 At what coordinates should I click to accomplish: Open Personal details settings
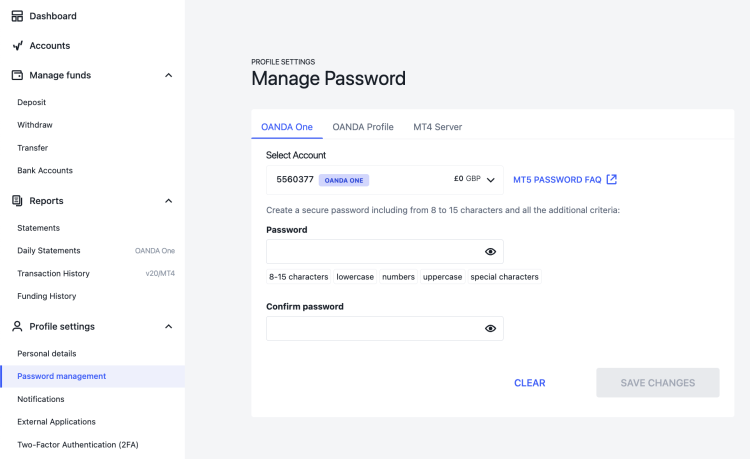click(x=46, y=353)
